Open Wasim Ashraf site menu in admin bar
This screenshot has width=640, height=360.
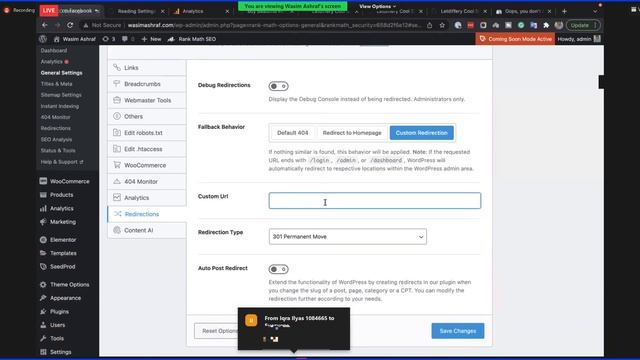[75, 39]
